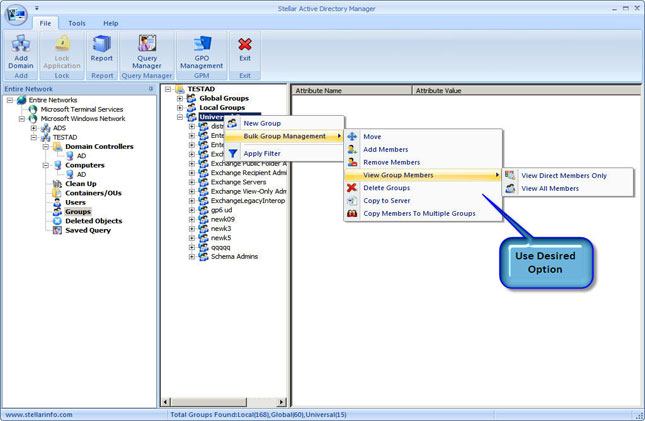Click the horizontal scrollbar thumb in groups pane

coord(209,402)
